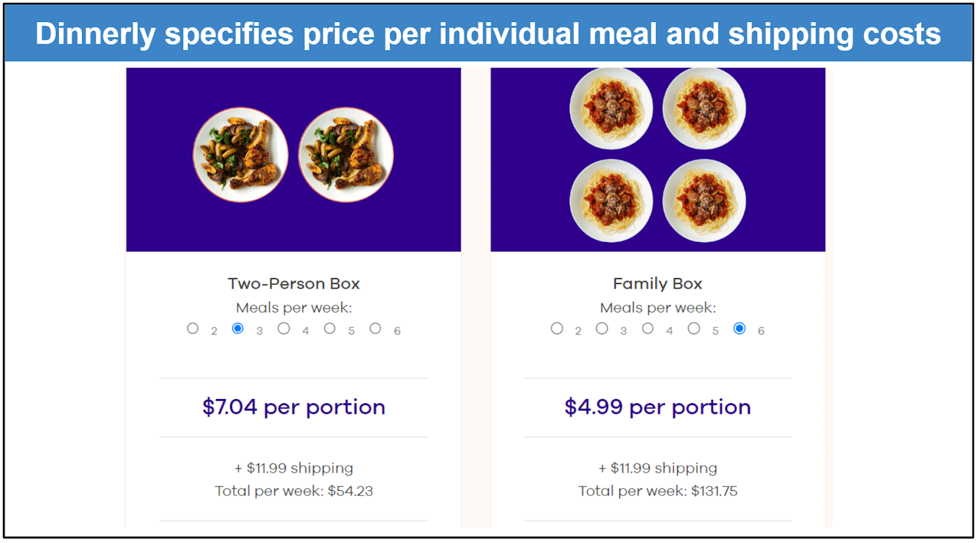The height and width of the screenshot is (543, 980).
Task: Click the Family Box title
Action: pos(657,284)
